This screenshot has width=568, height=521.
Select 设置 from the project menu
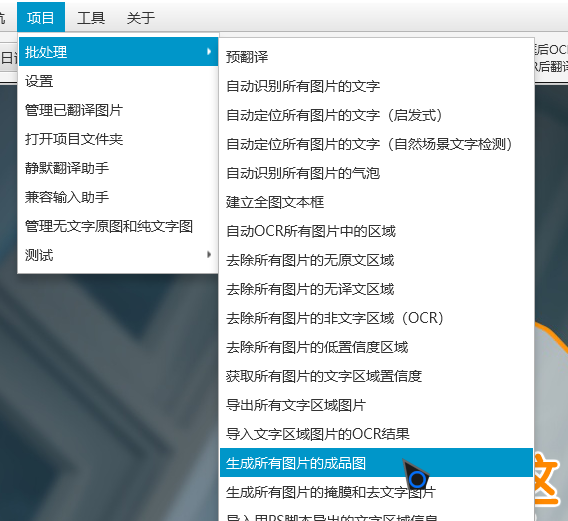(x=118, y=81)
